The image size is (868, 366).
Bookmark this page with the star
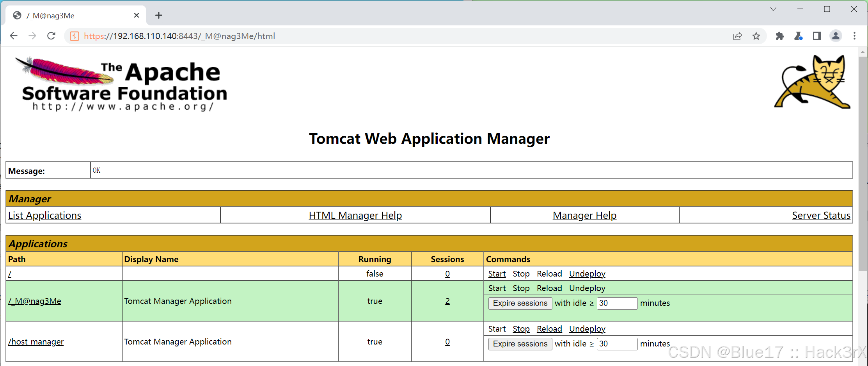point(756,36)
